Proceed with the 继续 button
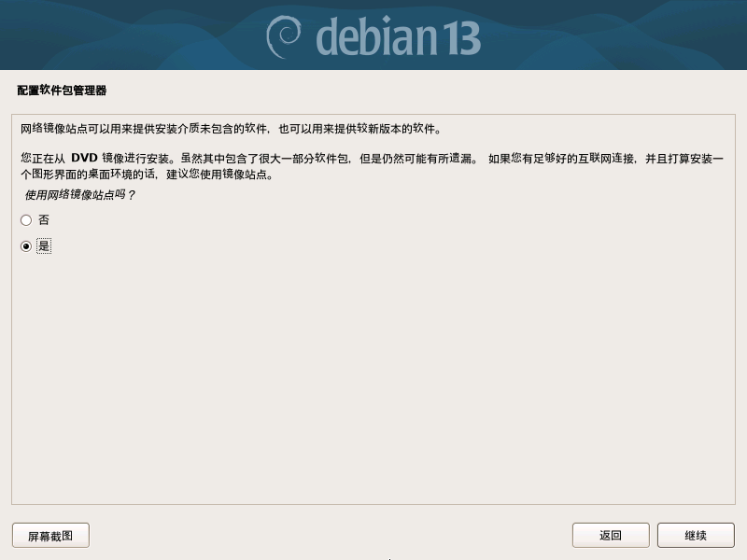747x560 pixels. pyautogui.click(x=696, y=535)
